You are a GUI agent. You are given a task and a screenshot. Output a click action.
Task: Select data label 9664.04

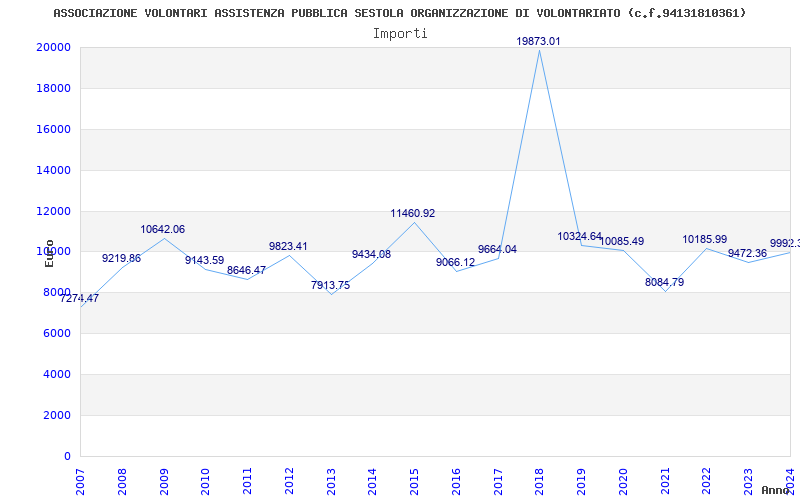pos(497,249)
